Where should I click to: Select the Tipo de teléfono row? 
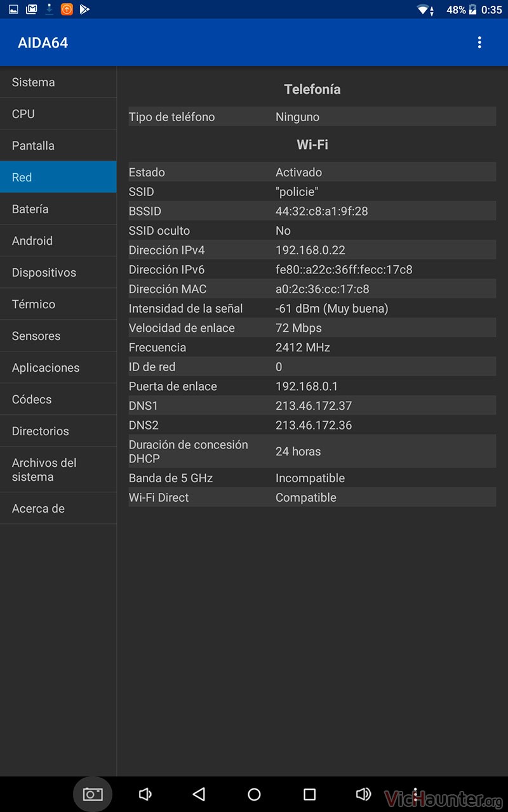point(312,117)
